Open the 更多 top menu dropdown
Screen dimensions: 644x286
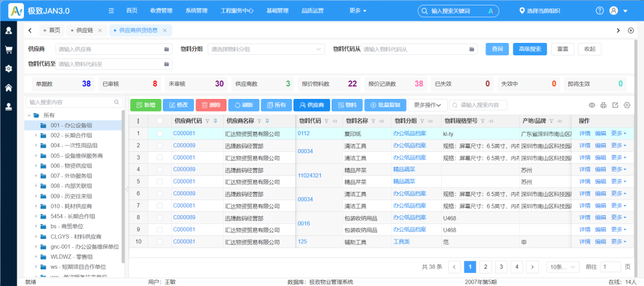[x=358, y=11]
